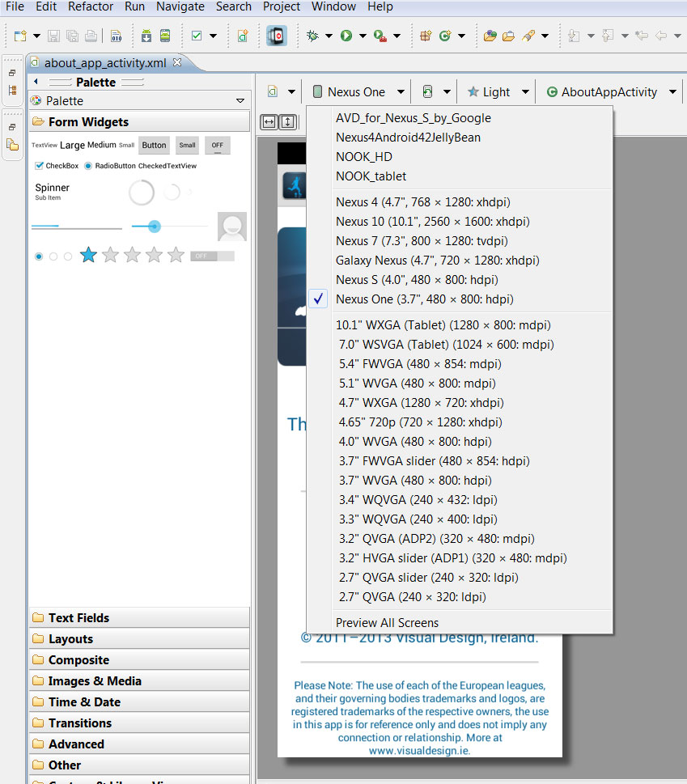Screen dimensions: 687x784
Task: Open the Run dropdown arrow
Action: point(363,36)
